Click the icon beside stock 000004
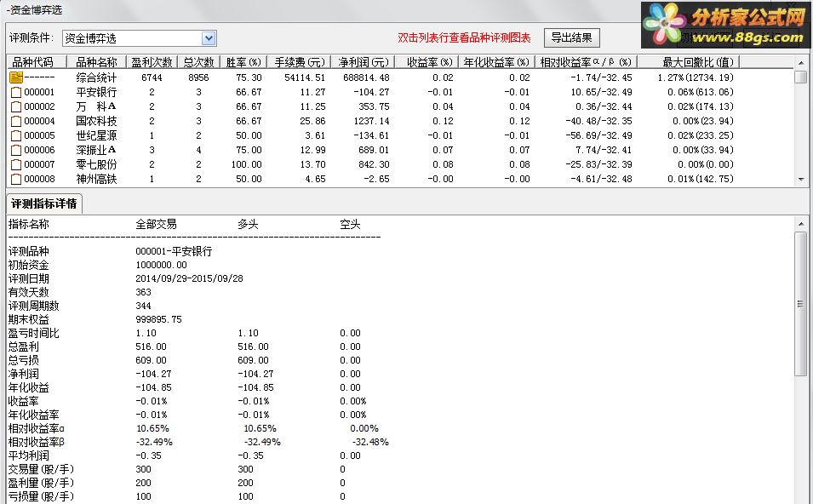The image size is (813, 504). pyautogui.click(x=16, y=122)
